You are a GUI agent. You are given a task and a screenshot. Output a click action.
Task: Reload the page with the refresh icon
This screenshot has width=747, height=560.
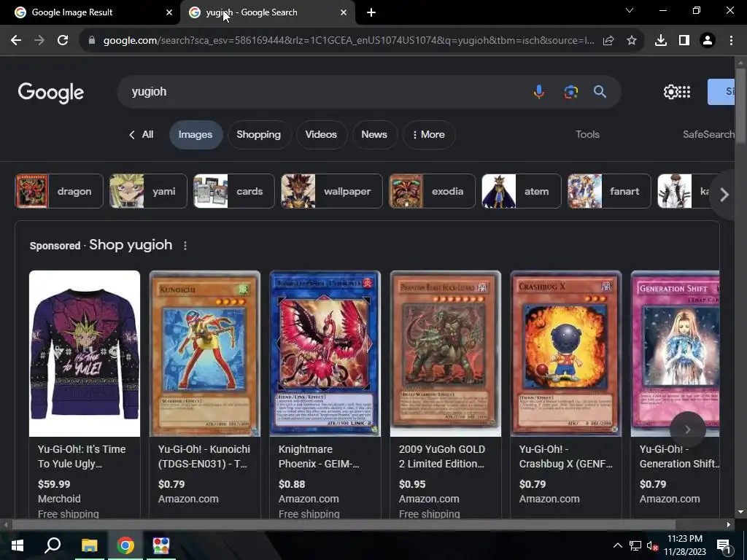tap(63, 41)
